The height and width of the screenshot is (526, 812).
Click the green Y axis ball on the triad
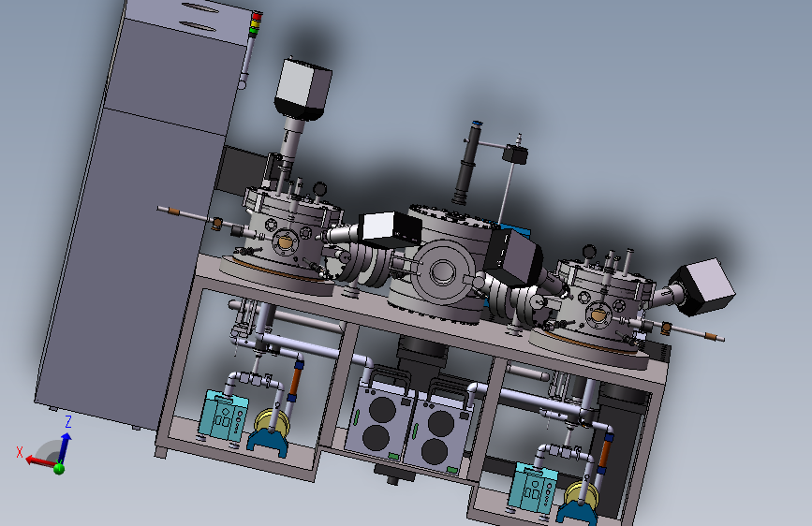pyautogui.click(x=59, y=469)
